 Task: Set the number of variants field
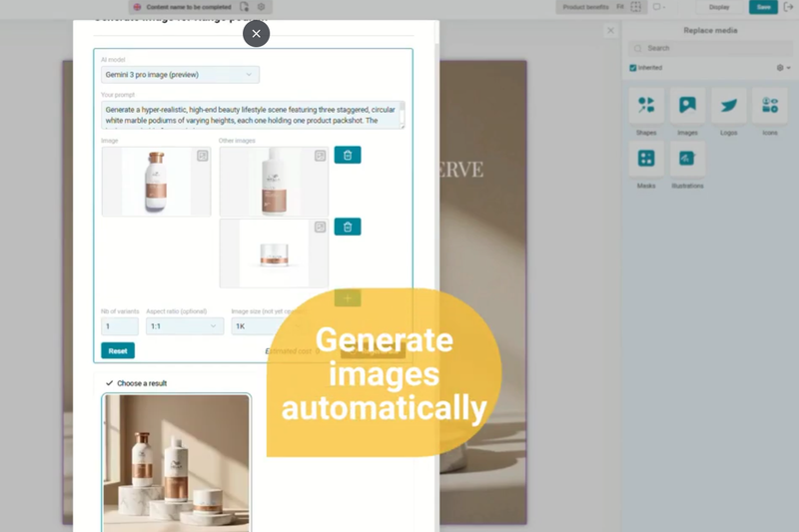pyautogui.click(x=120, y=326)
